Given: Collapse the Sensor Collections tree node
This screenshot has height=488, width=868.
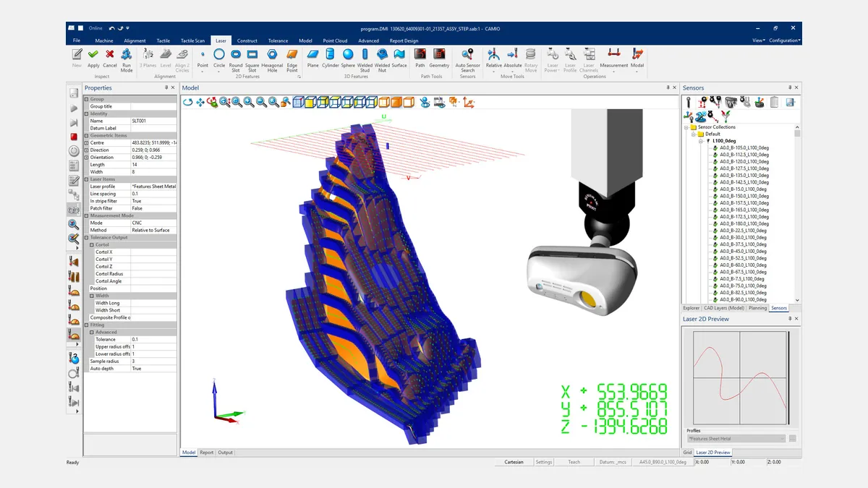Looking at the screenshot, I should point(685,127).
